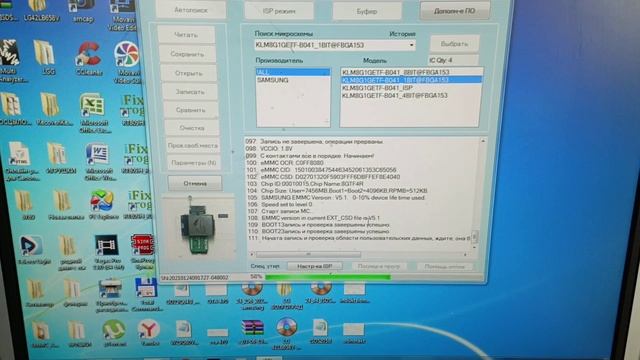Launch Yandex browser desktop shortcut

149,333
